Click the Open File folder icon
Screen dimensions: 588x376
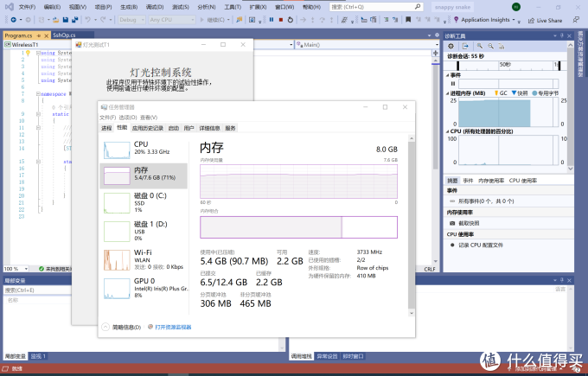point(55,20)
